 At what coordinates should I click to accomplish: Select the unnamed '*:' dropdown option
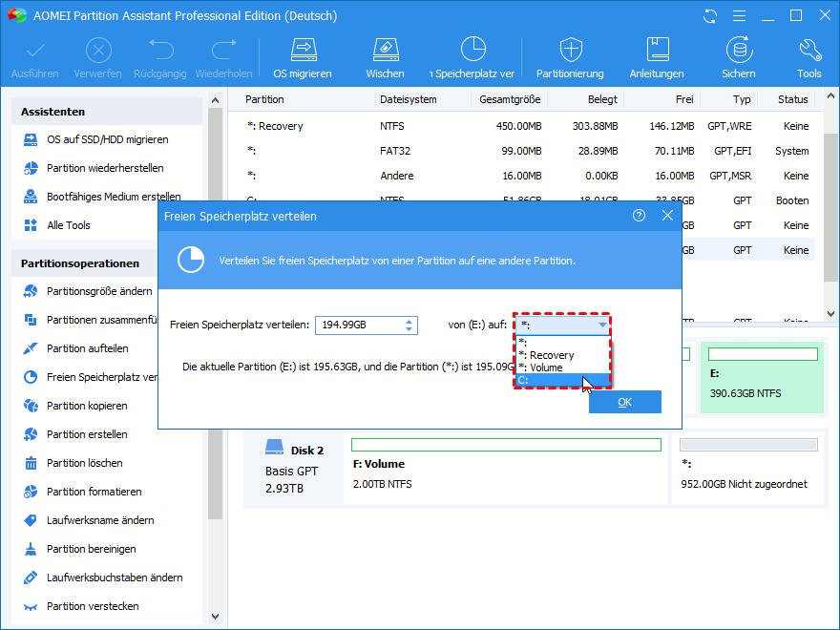[562, 343]
